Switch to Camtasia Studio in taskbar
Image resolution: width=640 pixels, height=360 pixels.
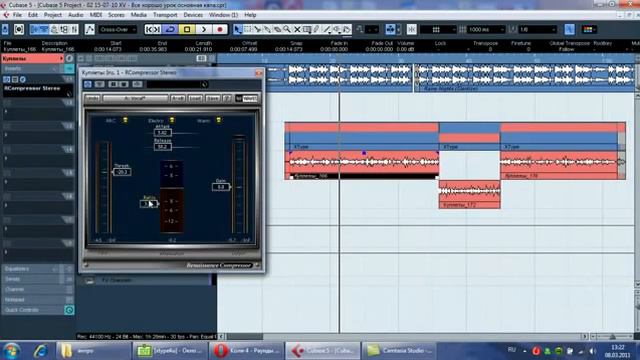point(400,351)
